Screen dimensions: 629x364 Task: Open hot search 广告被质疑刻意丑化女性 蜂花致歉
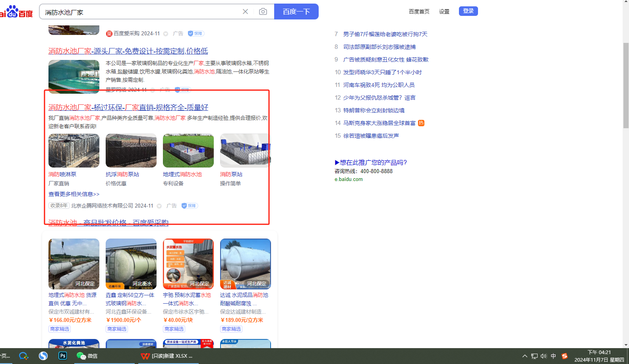[x=386, y=60]
